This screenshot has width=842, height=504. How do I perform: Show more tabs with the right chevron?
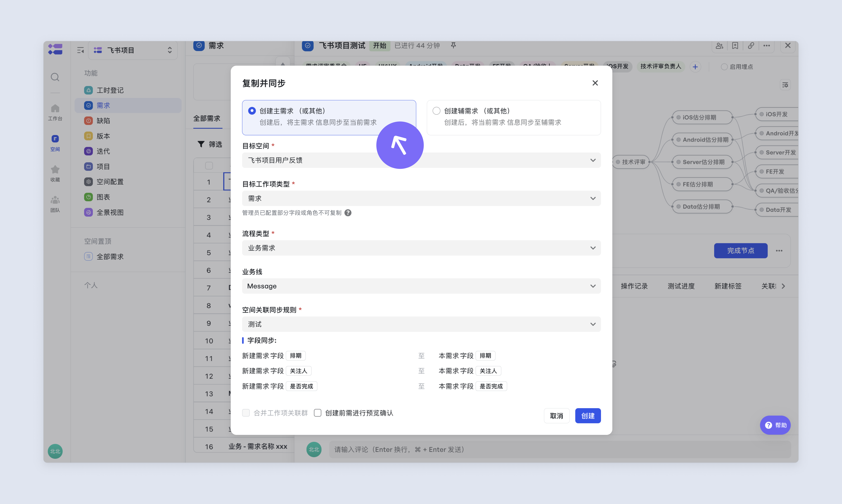[x=783, y=286]
